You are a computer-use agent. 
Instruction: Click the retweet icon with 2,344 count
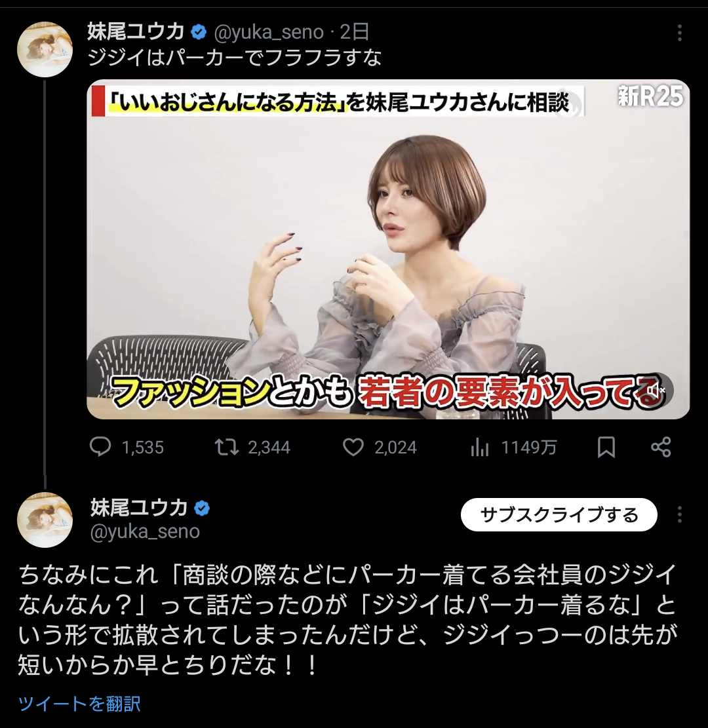(x=226, y=447)
